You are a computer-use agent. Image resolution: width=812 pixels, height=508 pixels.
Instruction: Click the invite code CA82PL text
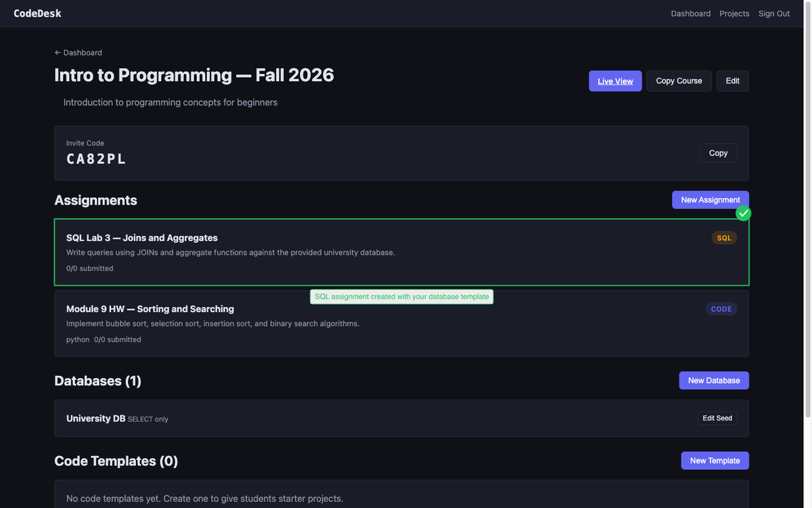[x=96, y=159]
